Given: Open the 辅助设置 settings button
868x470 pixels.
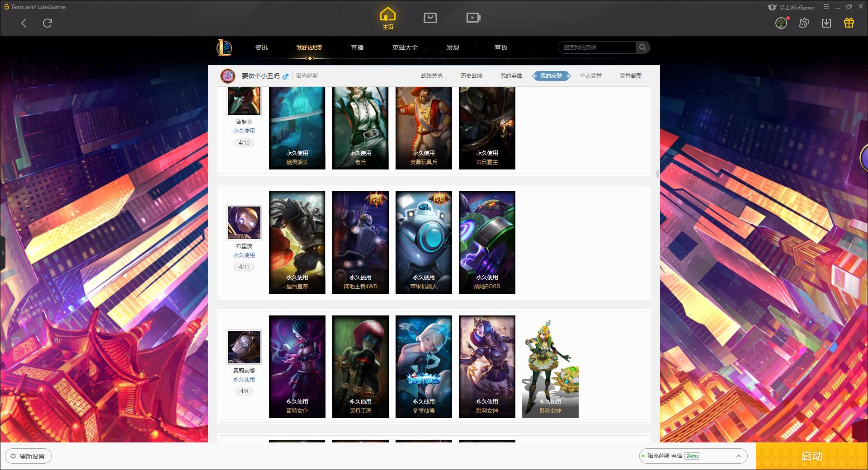Looking at the screenshot, I should [28, 456].
